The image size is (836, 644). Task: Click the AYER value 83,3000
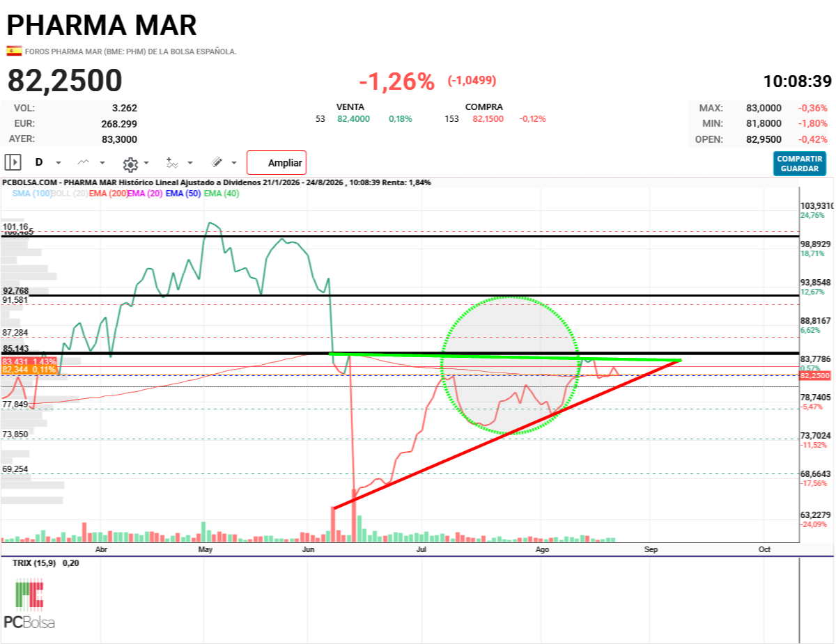(119, 139)
